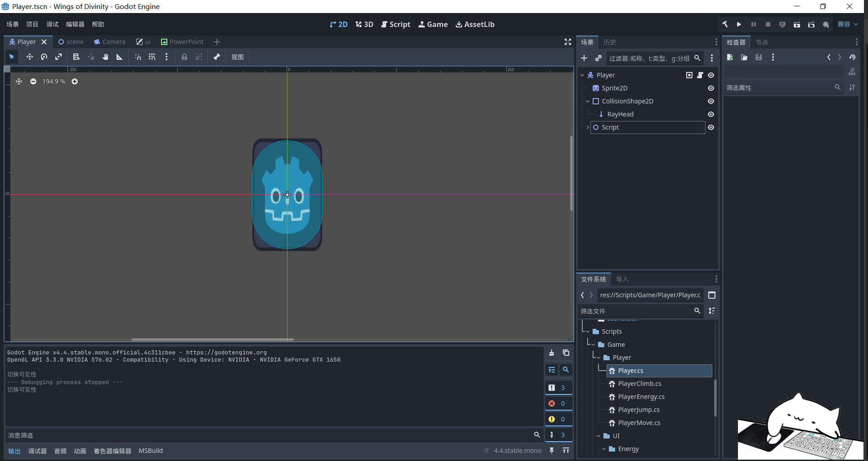The width and height of the screenshot is (868, 461).
Task: Select the Ruler Mode tool
Action: 120,57
